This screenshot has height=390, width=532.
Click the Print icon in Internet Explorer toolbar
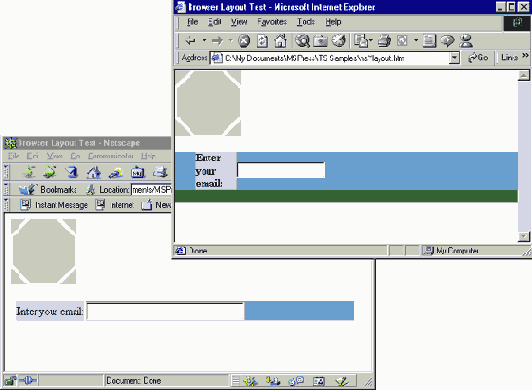[384, 41]
